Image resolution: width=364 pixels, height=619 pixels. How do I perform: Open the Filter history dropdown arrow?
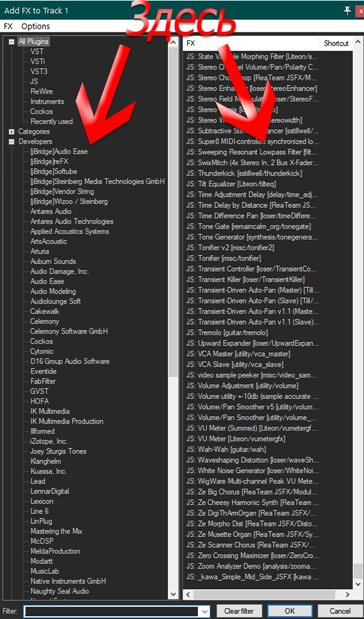click(205, 611)
